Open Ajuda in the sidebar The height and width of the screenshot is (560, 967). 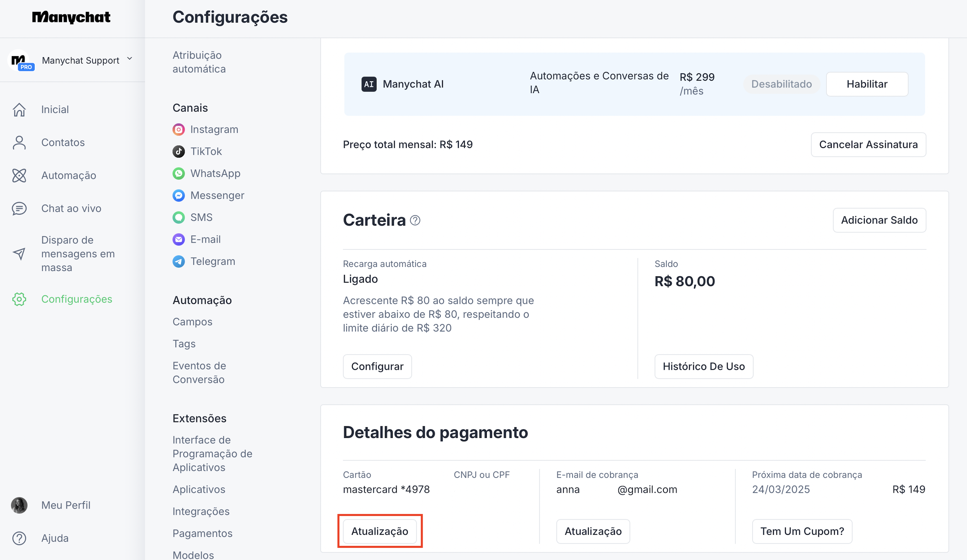click(x=55, y=538)
